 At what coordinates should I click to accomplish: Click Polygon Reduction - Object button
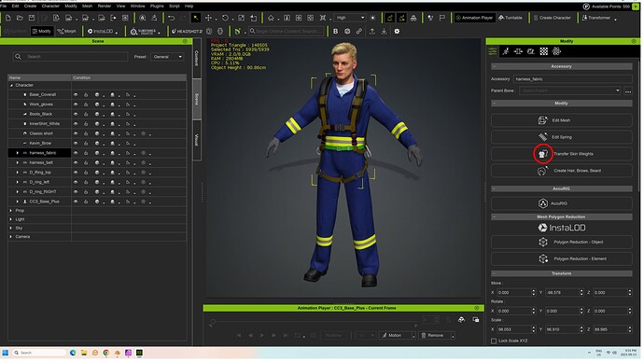coord(562,243)
